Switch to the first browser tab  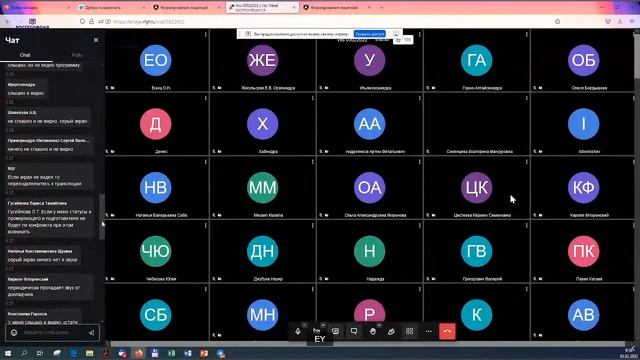tap(37, 7)
